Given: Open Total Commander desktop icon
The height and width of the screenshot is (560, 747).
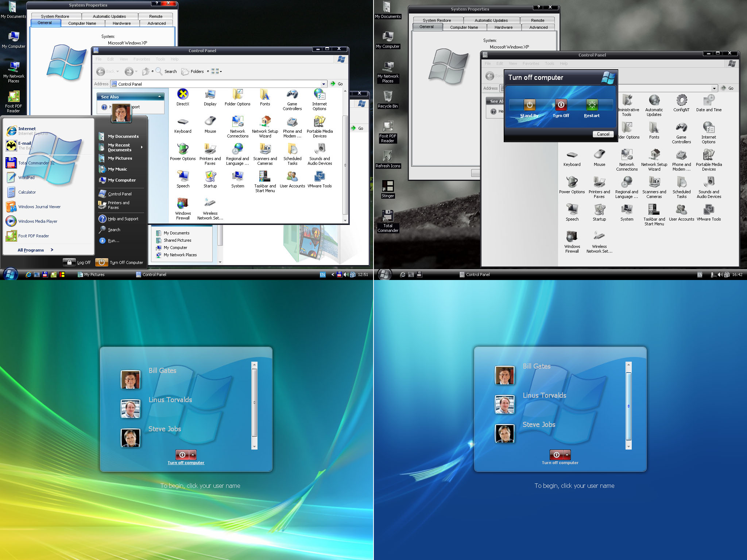Looking at the screenshot, I should tap(388, 221).
